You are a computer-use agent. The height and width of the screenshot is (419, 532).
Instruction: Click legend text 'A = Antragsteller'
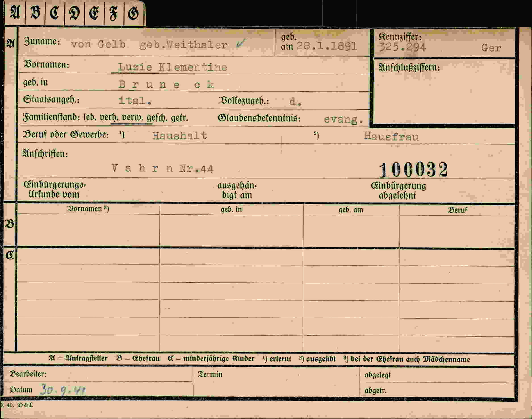78,358
